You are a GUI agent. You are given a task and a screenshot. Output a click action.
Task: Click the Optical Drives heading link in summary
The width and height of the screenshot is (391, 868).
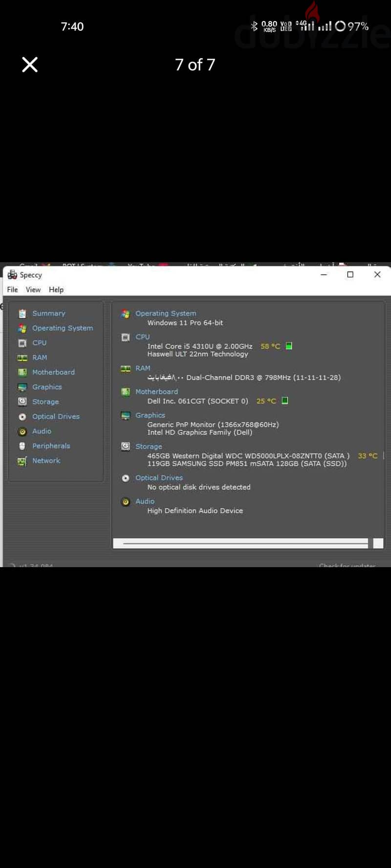tap(159, 478)
